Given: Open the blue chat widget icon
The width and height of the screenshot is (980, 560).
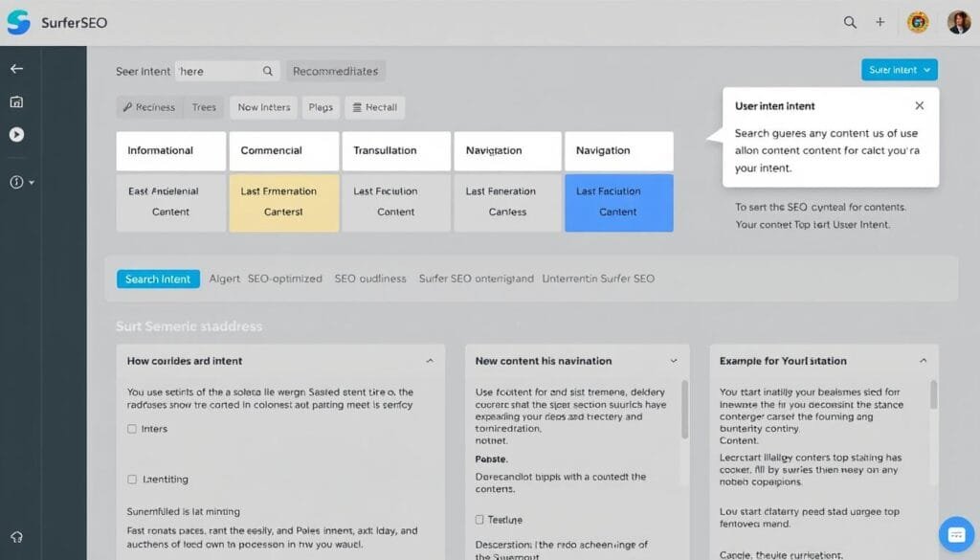Looking at the screenshot, I should click(955, 533).
